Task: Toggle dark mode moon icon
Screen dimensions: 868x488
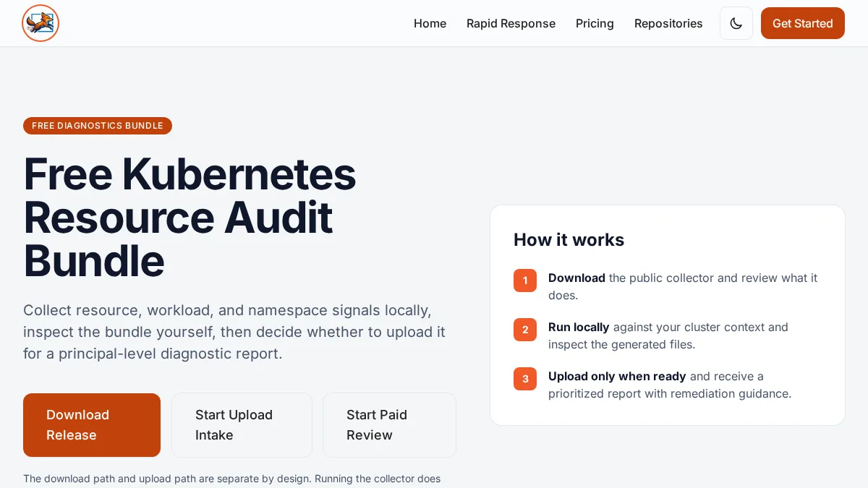Action: point(736,23)
